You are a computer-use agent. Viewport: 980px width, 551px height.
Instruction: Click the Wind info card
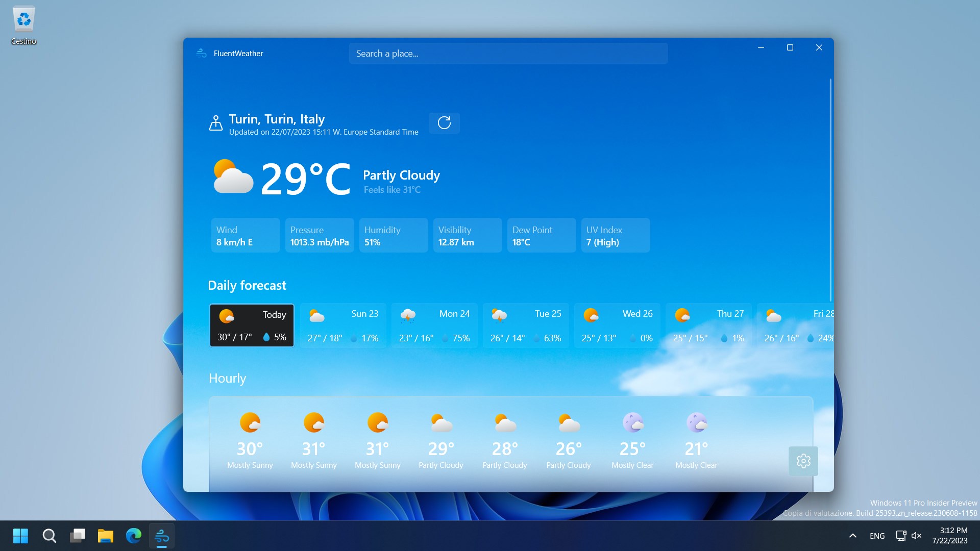(246, 235)
